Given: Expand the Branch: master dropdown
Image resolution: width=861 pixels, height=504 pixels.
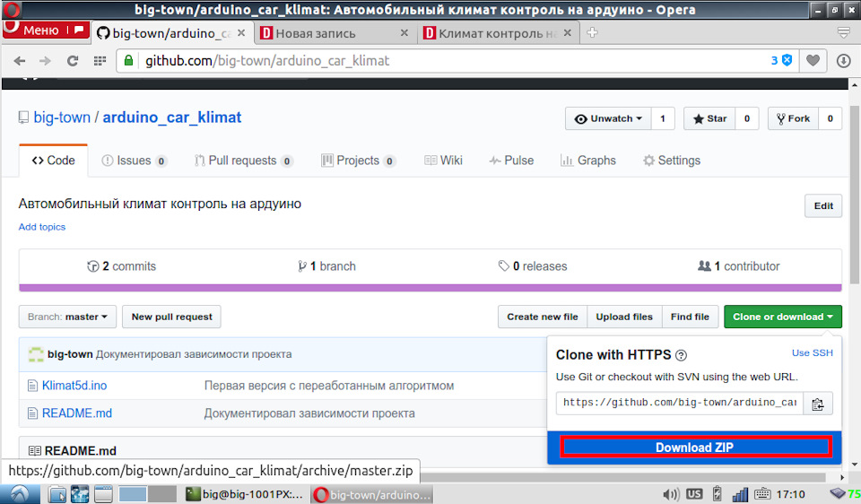Looking at the screenshot, I should pos(67,317).
